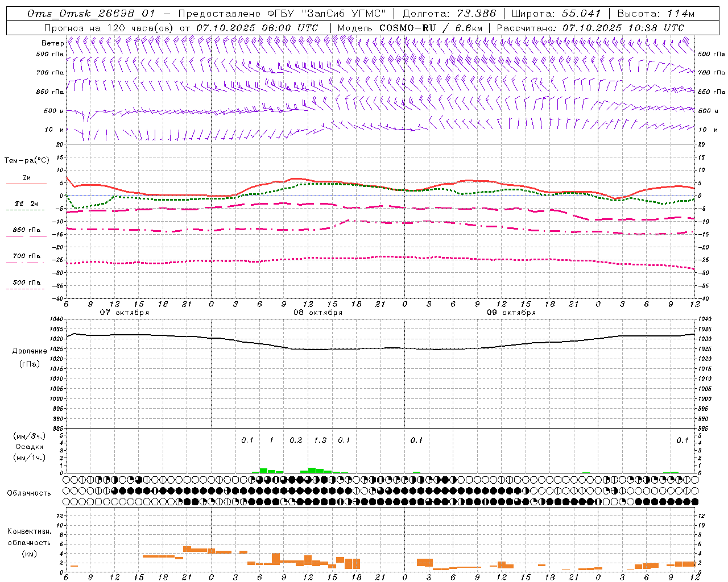
Task: Click the Конвективн. label of the convective panel
Action: (29, 531)
